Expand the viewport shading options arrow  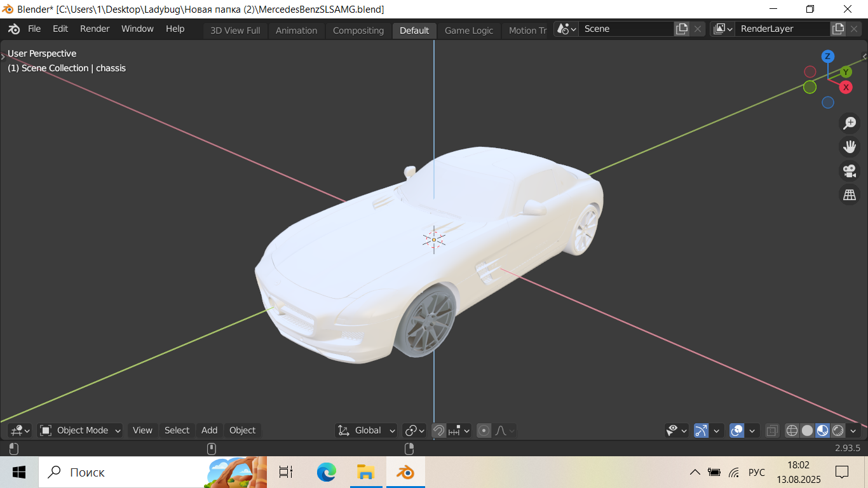[853, 431]
